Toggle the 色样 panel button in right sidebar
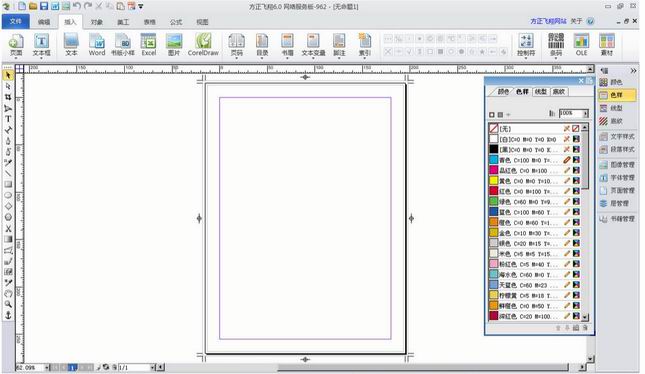This screenshot has height=374, width=645. 617,95
